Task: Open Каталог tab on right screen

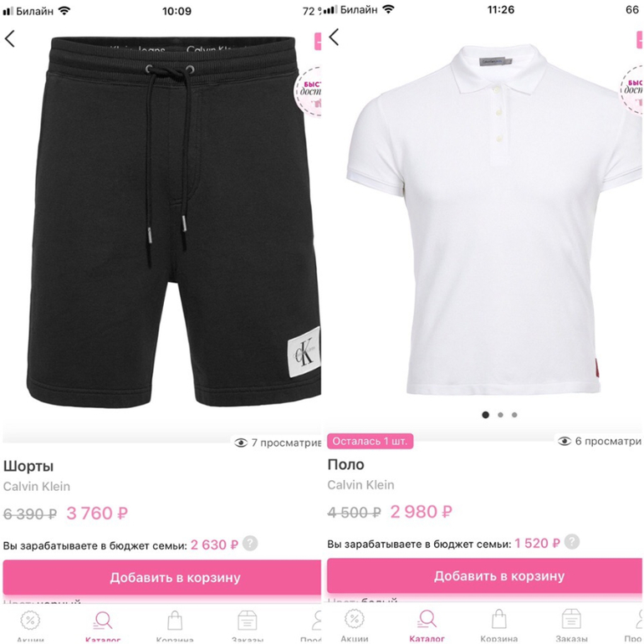Action: pyautogui.click(x=427, y=624)
